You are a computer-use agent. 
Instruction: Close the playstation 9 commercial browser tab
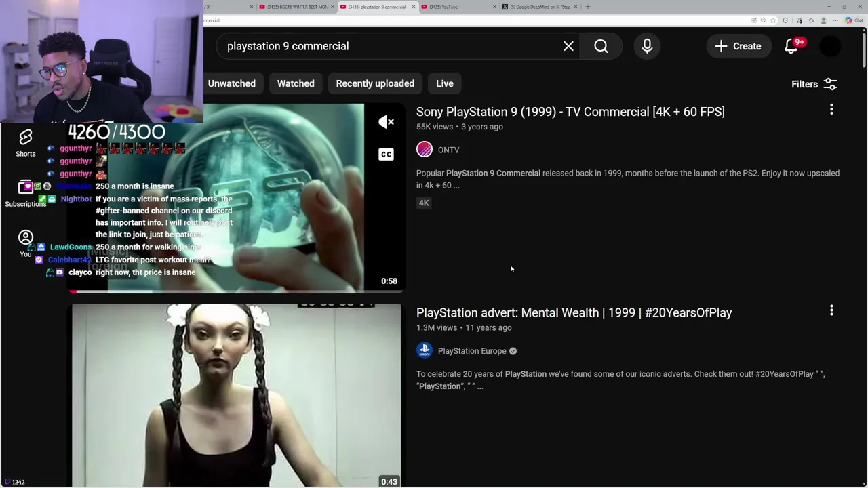tap(413, 7)
